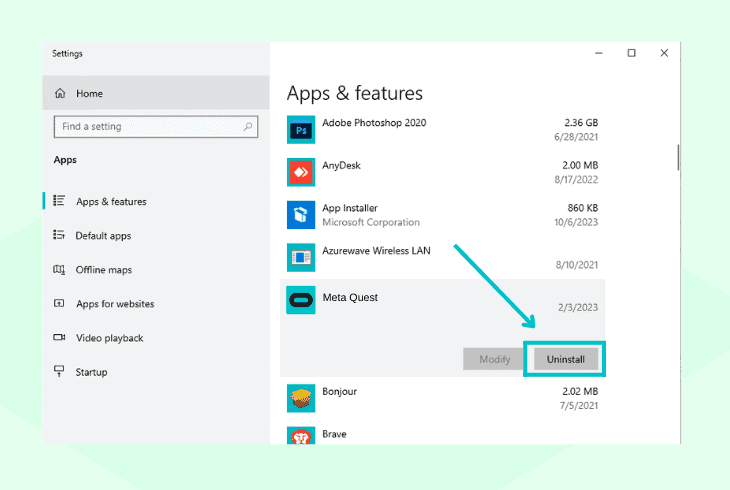This screenshot has height=490, width=730.
Task: Click the Meta Quest app icon
Action: (301, 300)
